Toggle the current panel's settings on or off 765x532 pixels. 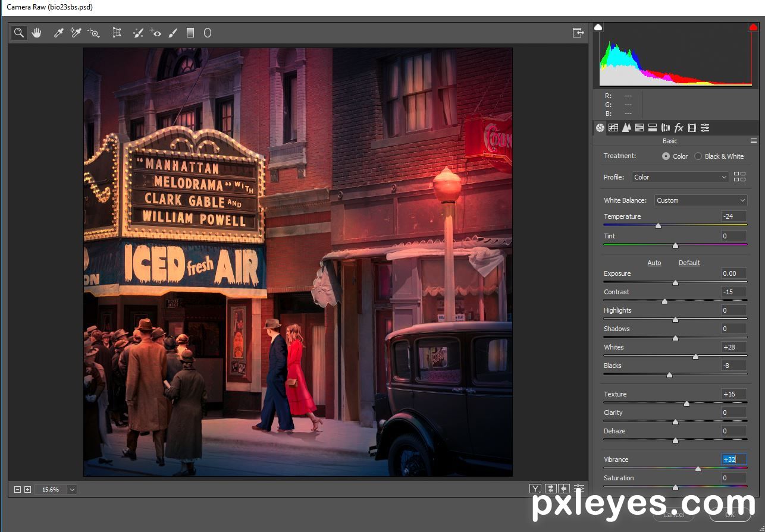579,489
